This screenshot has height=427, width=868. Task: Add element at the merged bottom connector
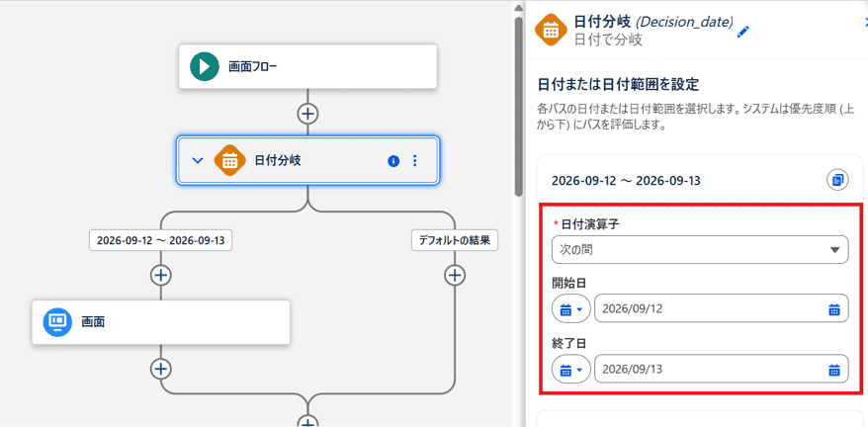click(x=307, y=421)
